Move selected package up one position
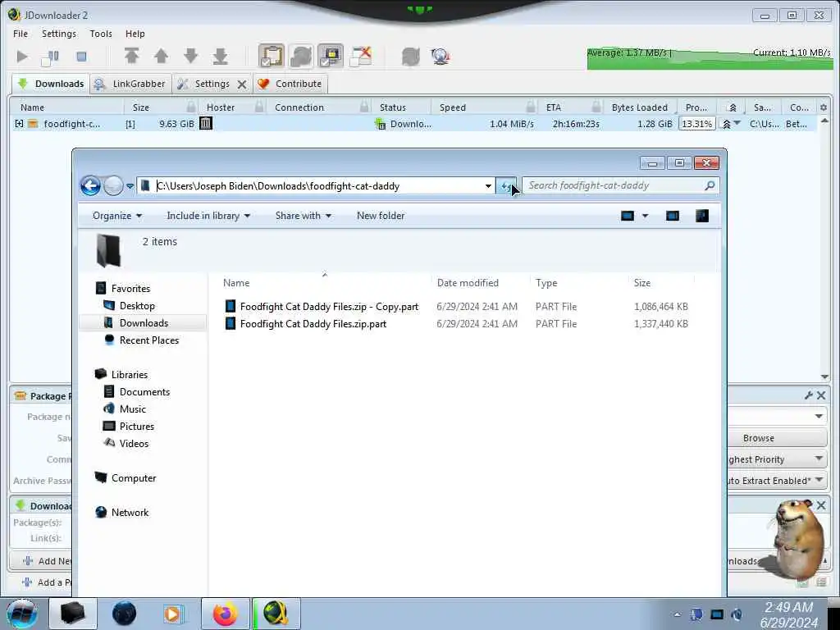The height and width of the screenshot is (630, 840). 161,56
